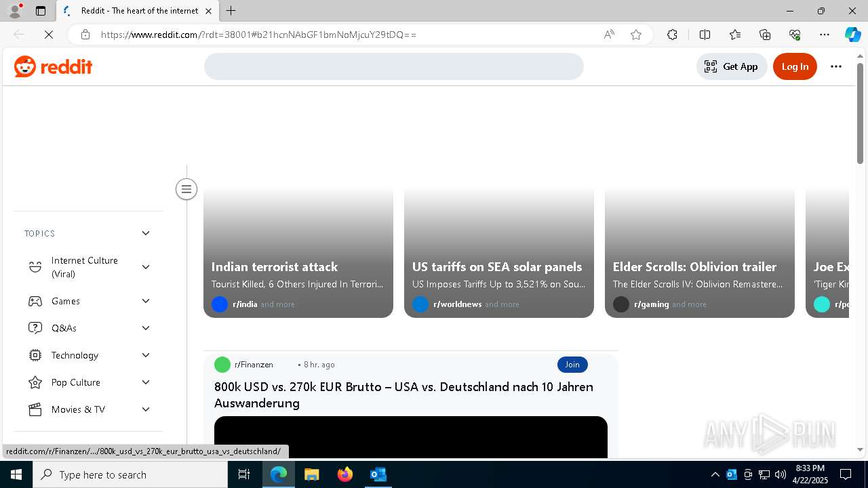Click the Technology chip icon
Image resolution: width=868 pixels, height=488 pixels.
click(x=35, y=355)
